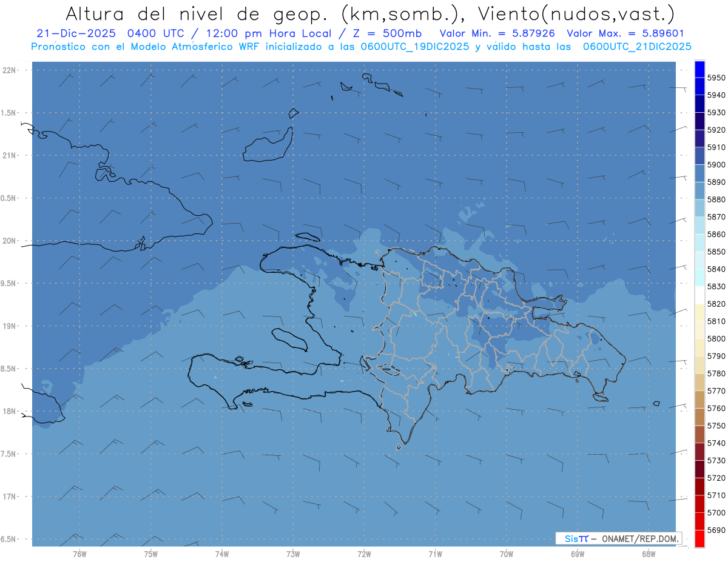Click the '5810' colorbar value
Image resolution: width=728 pixels, height=562 pixels.
(x=716, y=321)
